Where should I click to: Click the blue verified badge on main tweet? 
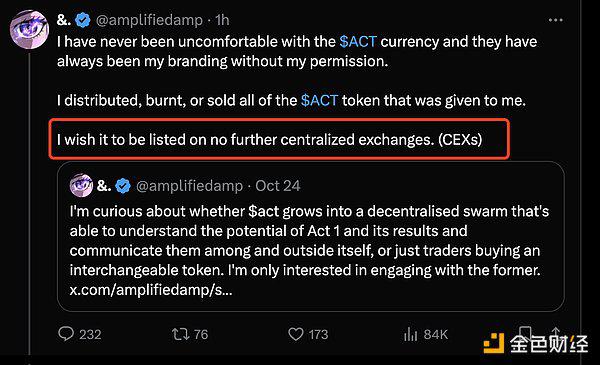tap(83, 20)
